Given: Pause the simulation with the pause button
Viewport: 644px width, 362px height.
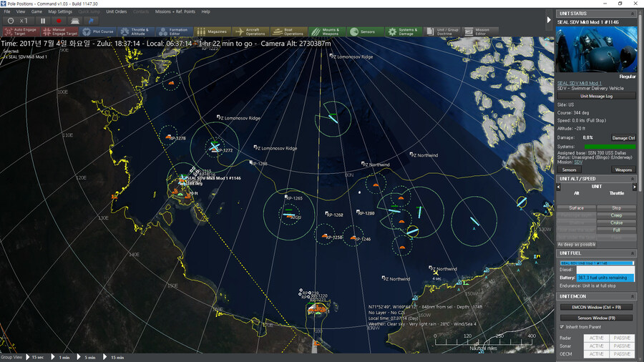Looking at the screenshot, I should [x=43, y=21].
